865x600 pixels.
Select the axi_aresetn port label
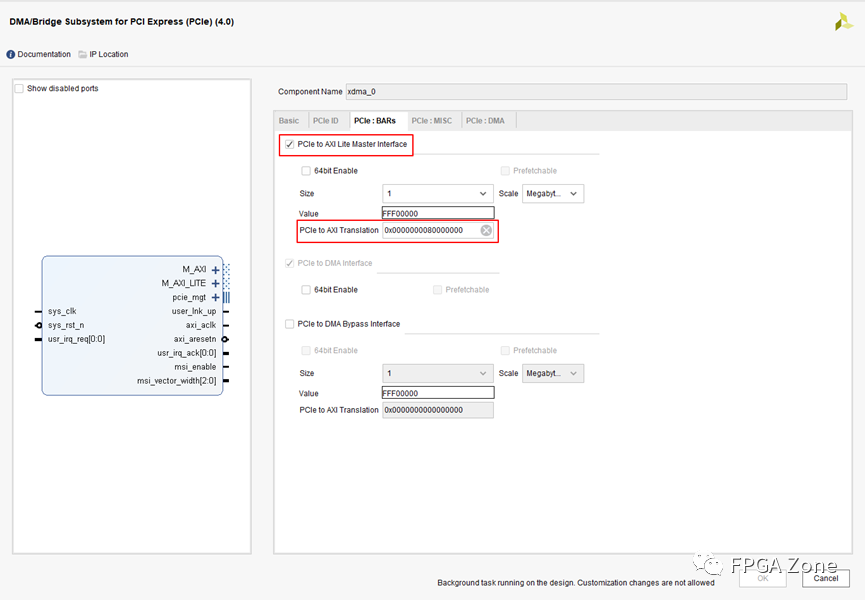coord(195,339)
